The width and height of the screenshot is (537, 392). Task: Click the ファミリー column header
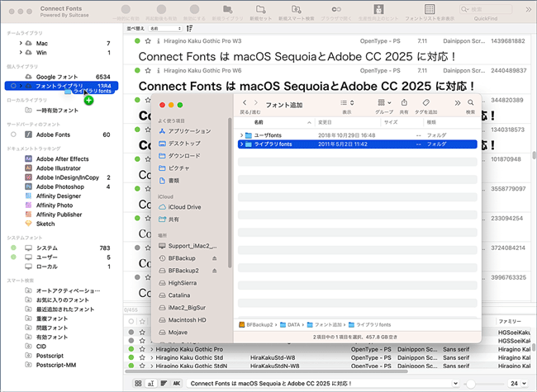[510, 322]
